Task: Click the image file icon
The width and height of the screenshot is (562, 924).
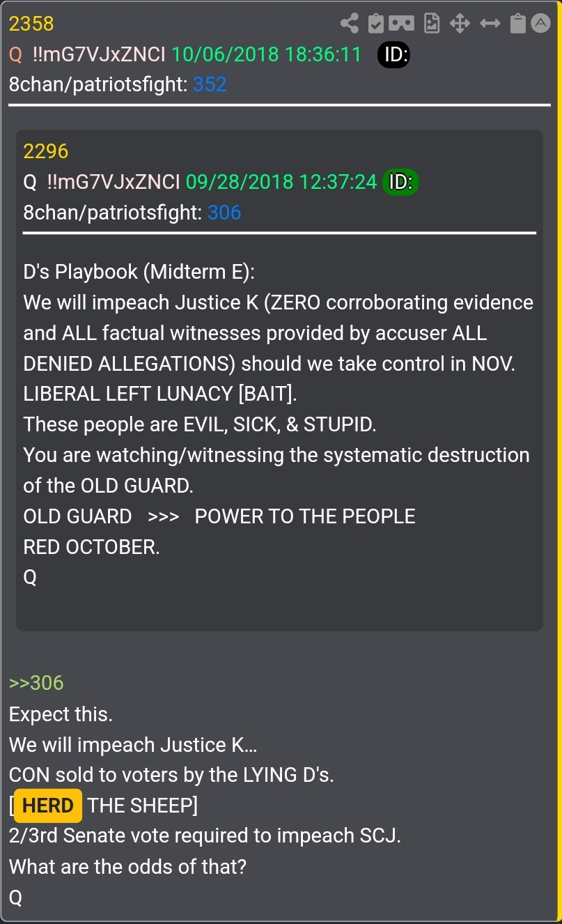Action: click(432, 24)
